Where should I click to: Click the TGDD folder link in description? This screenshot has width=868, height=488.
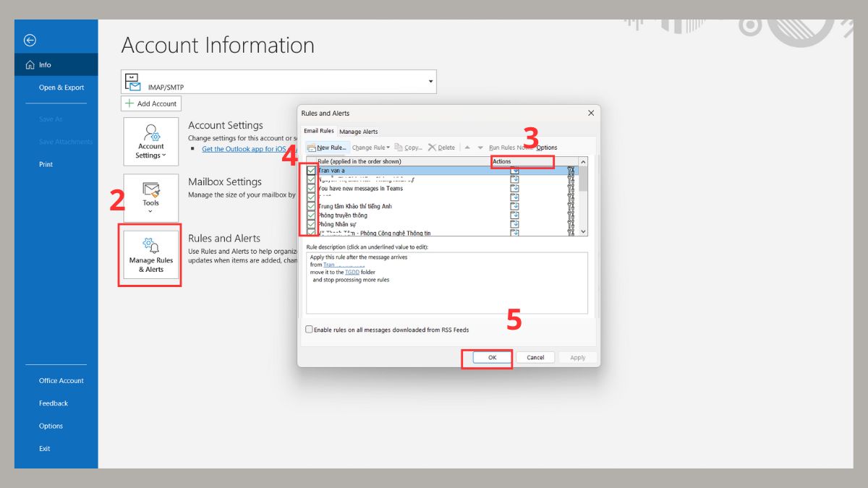[x=352, y=272]
